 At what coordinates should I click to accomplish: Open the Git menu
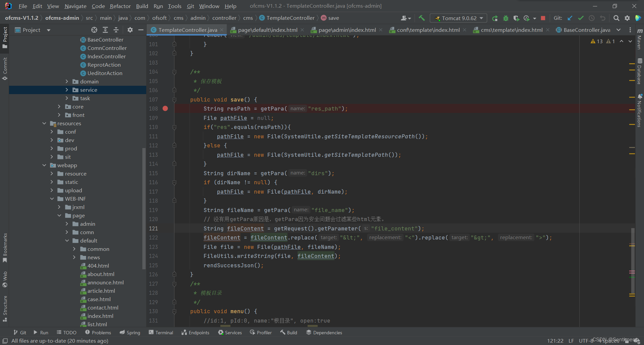point(191,6)
